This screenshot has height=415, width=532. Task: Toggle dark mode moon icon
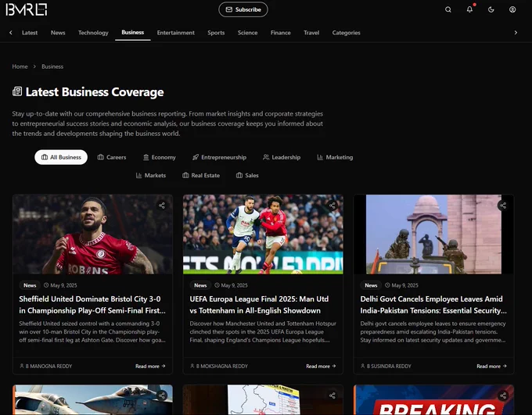click(x=491, y=9)
